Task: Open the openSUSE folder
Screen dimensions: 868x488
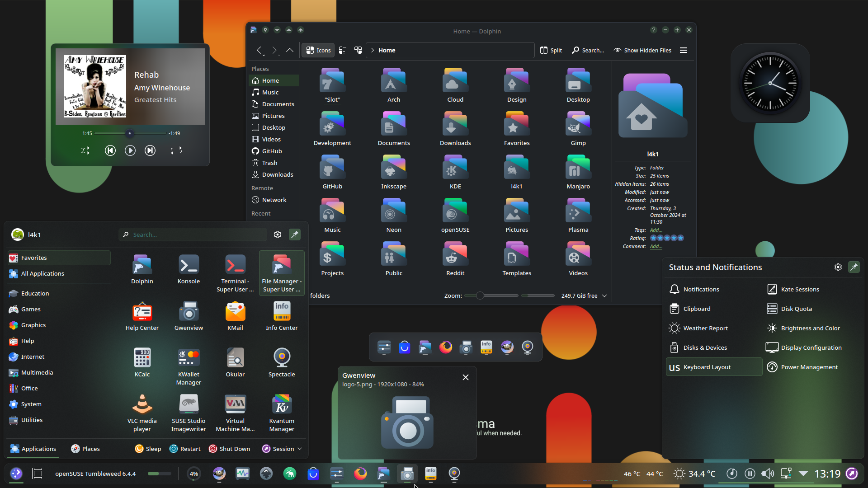Action: 455,216
